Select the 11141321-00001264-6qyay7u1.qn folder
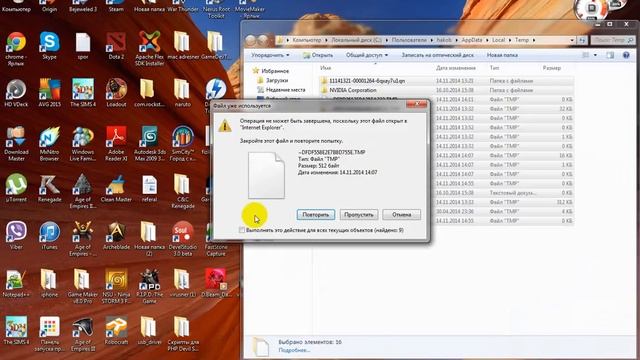Image resolution: width=640 pixels, height=360 pixels. 447,81
